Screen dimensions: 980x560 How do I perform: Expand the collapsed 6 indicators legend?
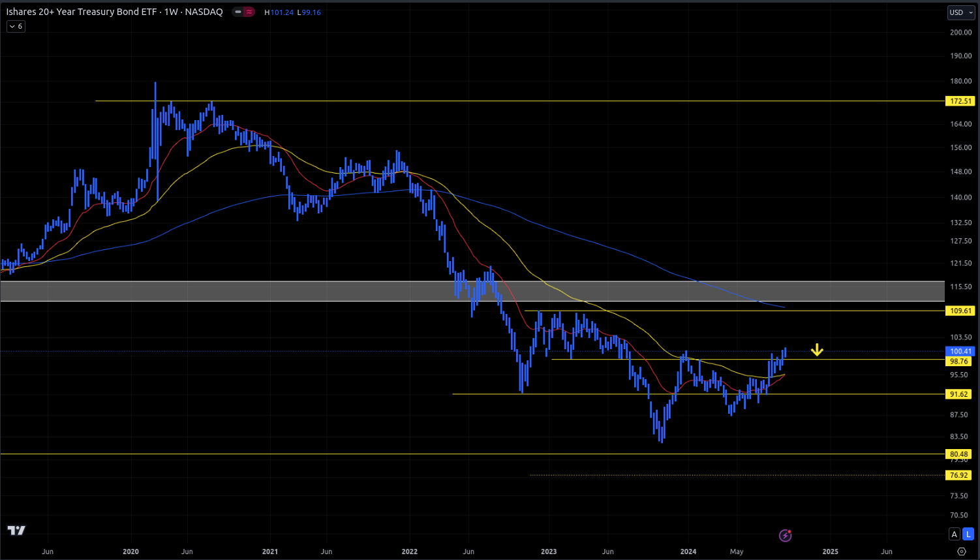pyautogui.click(x=16, y=26)
